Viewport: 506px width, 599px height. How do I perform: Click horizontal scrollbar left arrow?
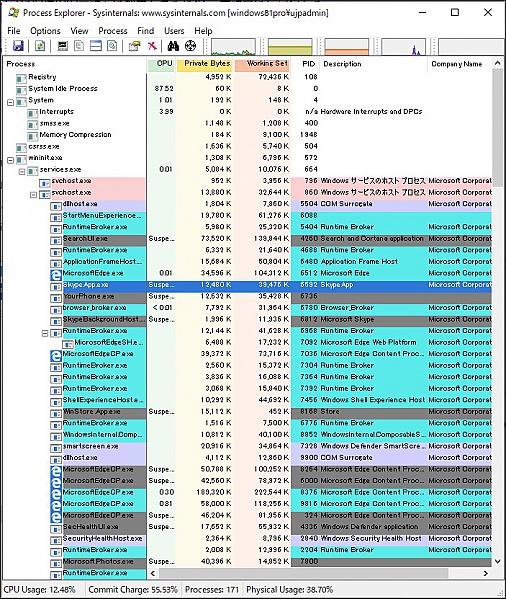coord(153,573)
